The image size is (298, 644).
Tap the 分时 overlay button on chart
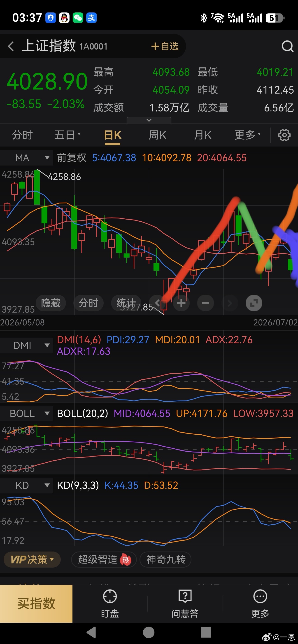(88, 303)
